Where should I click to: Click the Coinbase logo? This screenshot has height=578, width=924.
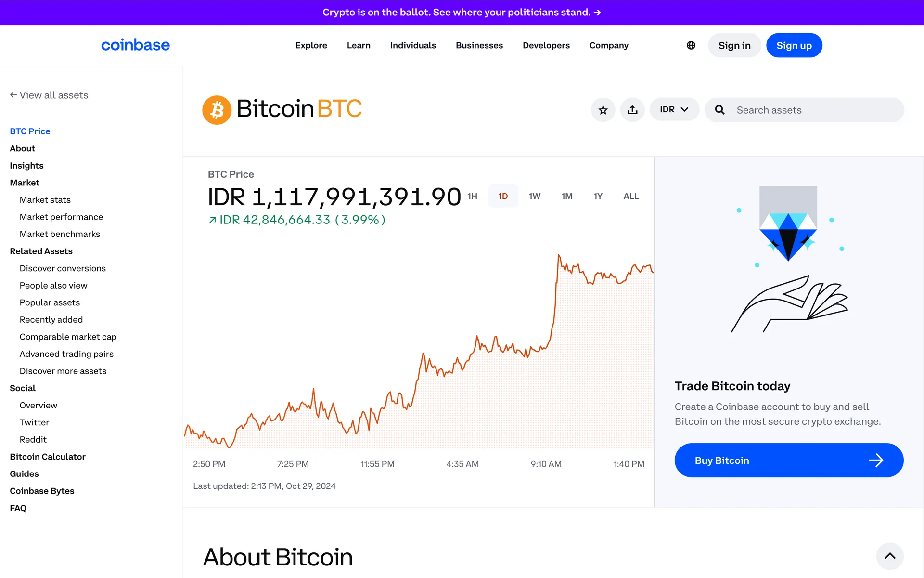pos(135,45)
